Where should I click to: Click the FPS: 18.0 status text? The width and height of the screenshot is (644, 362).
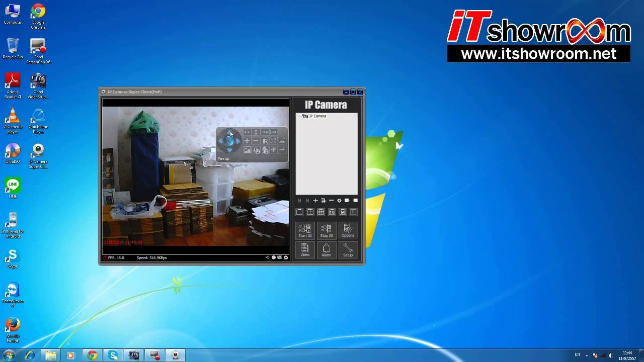[x=116, y=257]
